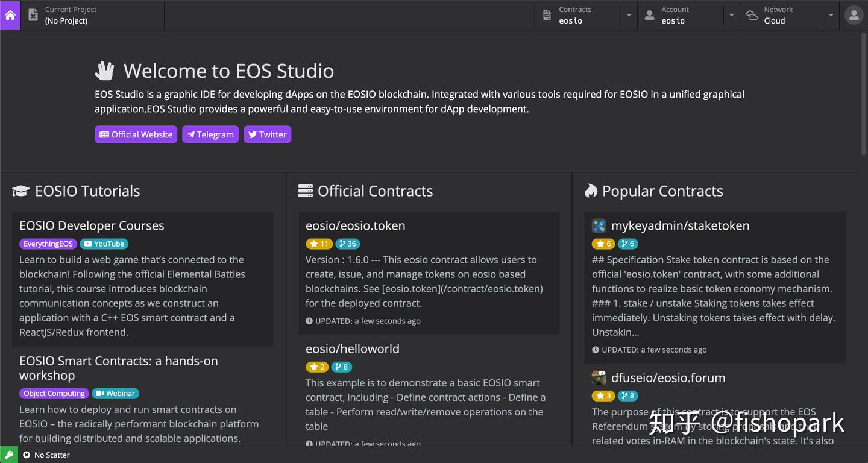
Task: Open the Network Cloud tab
Action: pyautogui.click(x=782, y=15)
